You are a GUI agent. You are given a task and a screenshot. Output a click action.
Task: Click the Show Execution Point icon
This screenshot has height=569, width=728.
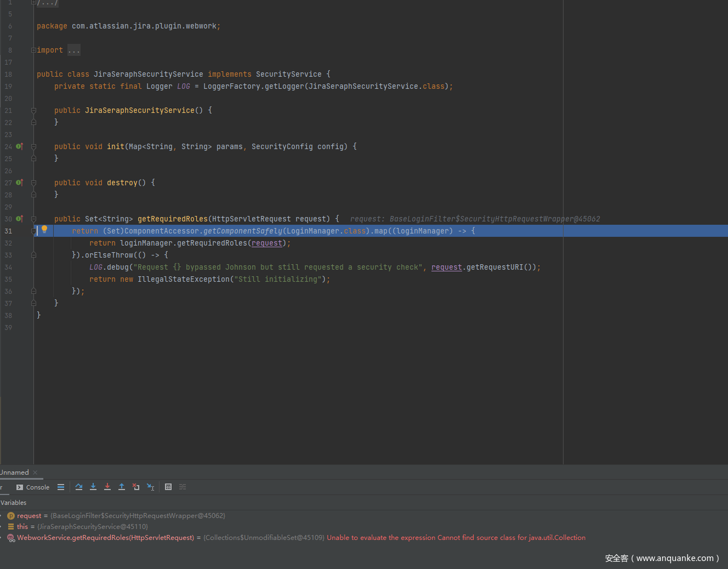(x=61, y=487)
